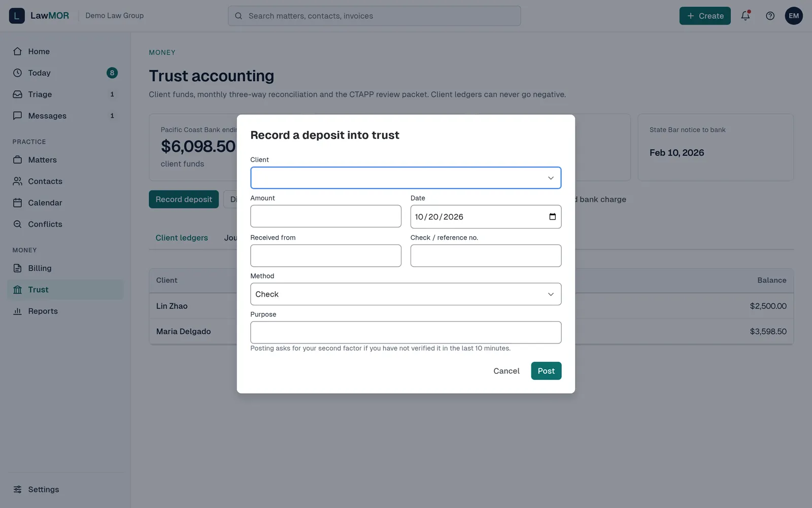
Task: Click the Date field 10/20/2026
Action: tap(486, 216)
